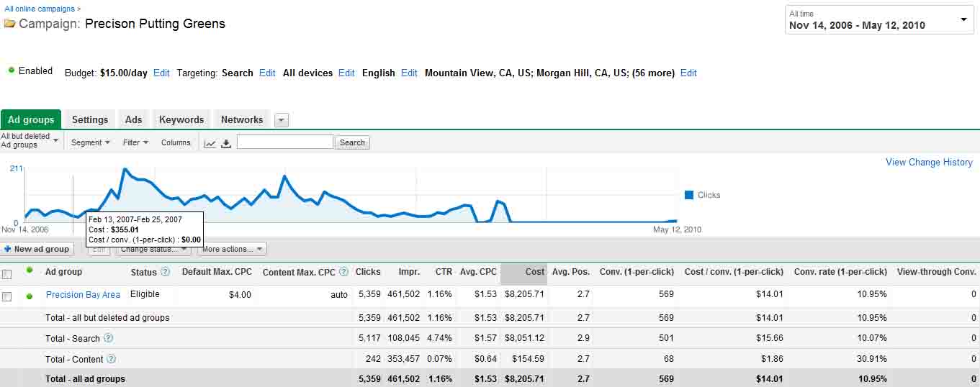The image size is (980, 387).
Task: Click the 30.91% content conversion rate
Action: pyautogui.click(x=871, y=358)
